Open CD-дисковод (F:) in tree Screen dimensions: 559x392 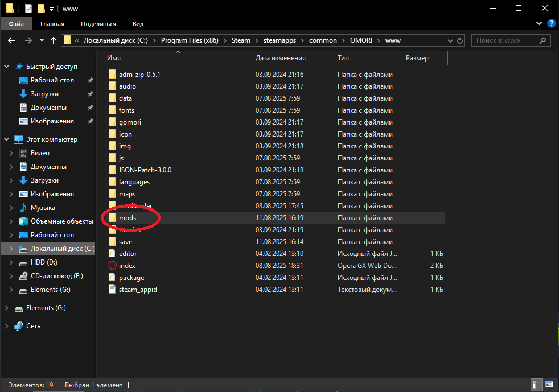coord(56,276)
